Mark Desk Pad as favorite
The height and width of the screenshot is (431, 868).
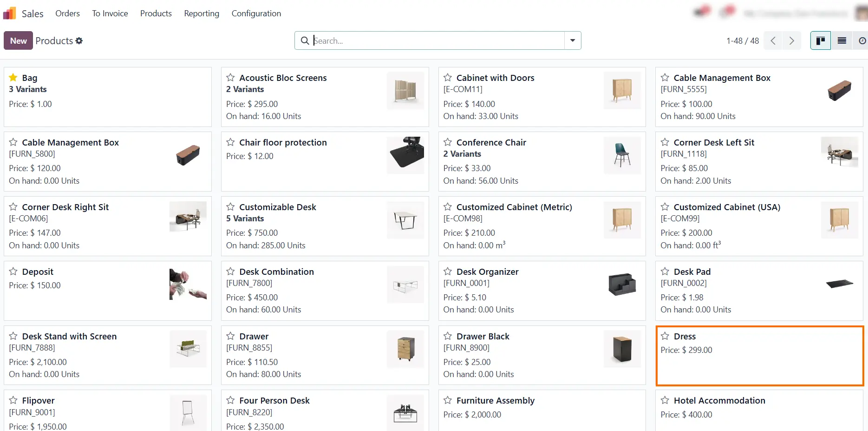(x=665, y=271)
